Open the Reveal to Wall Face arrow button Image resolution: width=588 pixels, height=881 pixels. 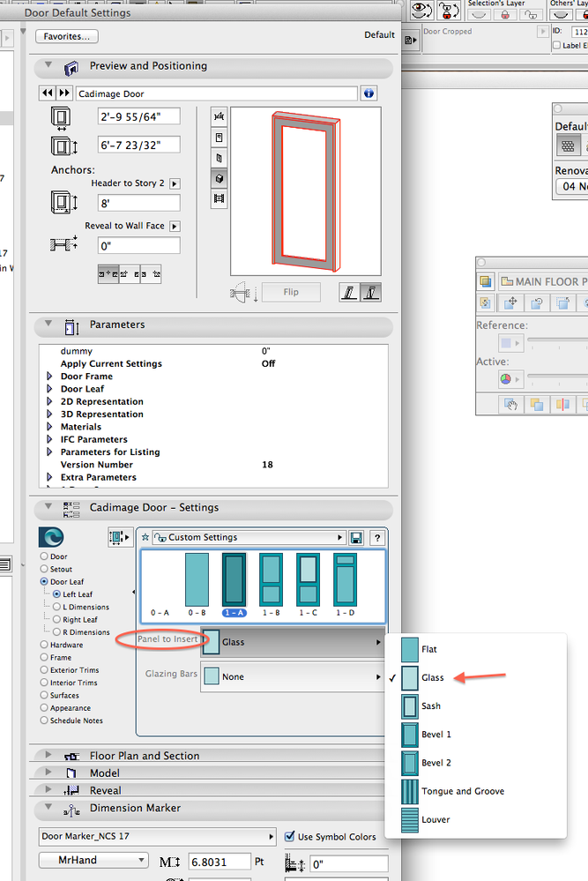click(x=175, y=227)
